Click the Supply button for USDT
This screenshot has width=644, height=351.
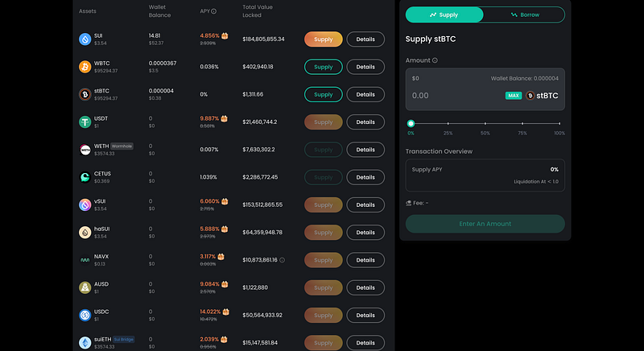[324, 122]
